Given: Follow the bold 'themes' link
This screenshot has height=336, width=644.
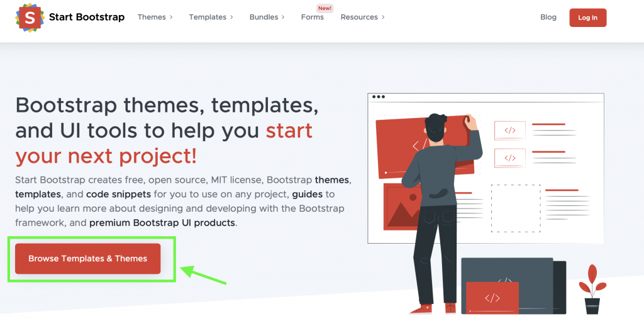Looking at the screenshot, I should (332, 180).
